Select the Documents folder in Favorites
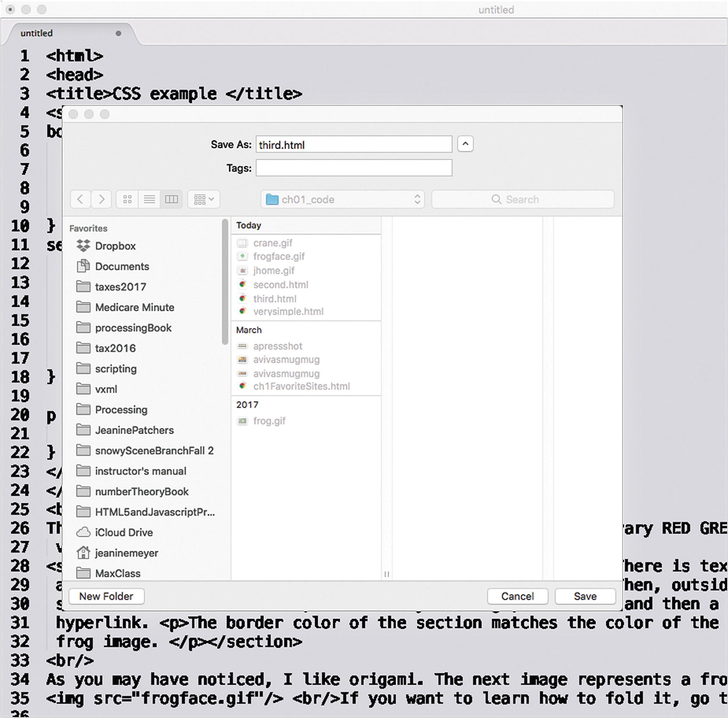This screenshot has height=718, width=728. [x=122, y=266]
